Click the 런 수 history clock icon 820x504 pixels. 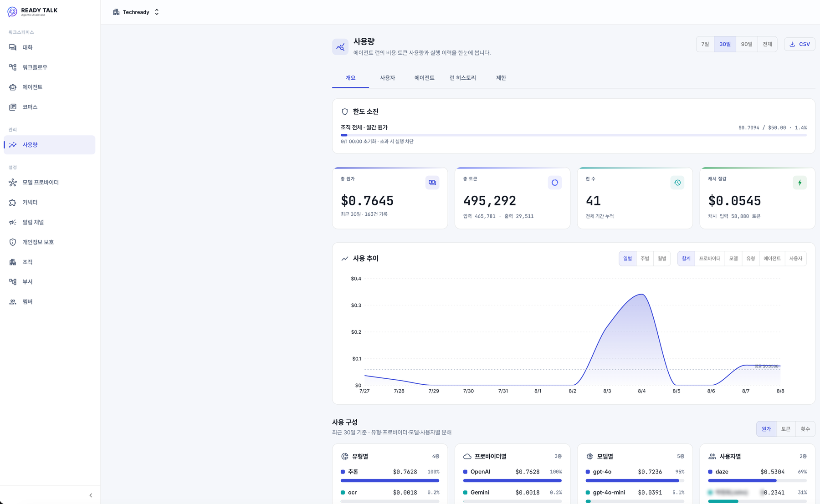(x=677, y=183)
